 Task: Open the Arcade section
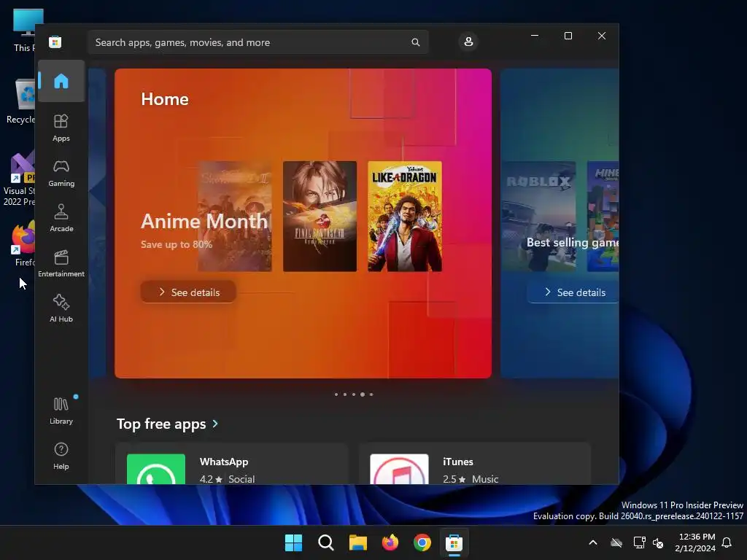[61, 218]
